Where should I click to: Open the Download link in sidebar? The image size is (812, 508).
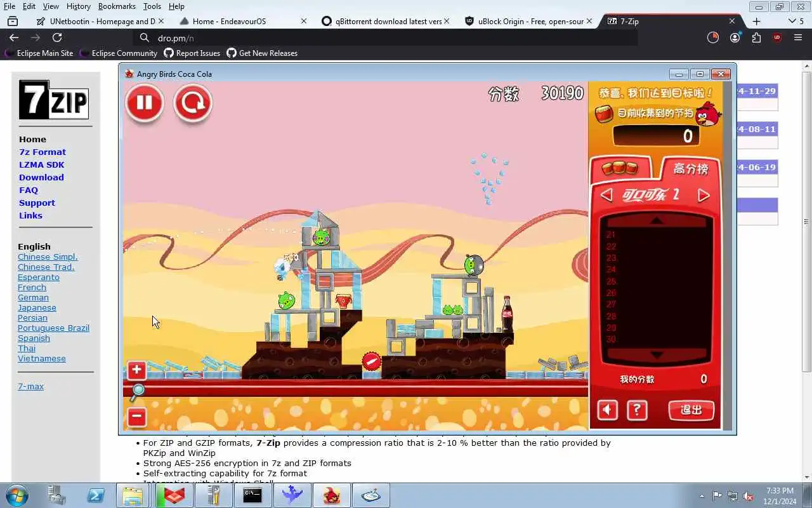pyautogui.click(x=41, y=177)
